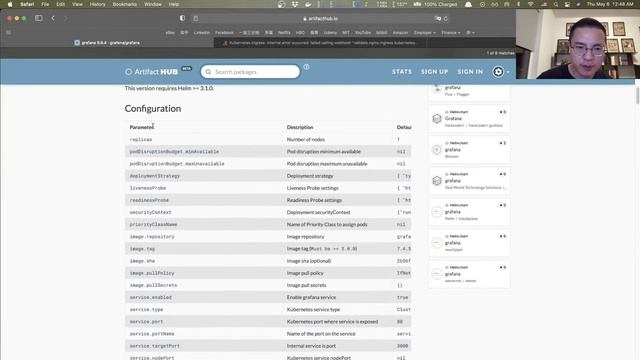Open the grafana Helm / cloudposse card
The image size is (640, 360).
(469, 212)
